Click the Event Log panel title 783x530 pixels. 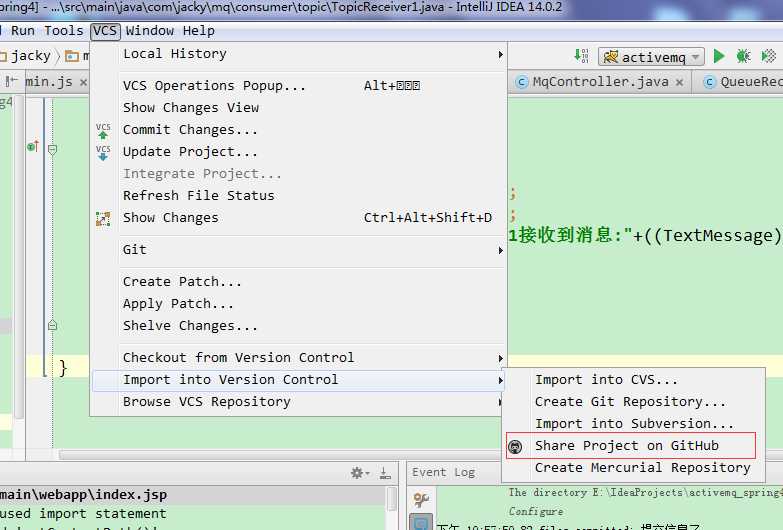coord(443,473)
